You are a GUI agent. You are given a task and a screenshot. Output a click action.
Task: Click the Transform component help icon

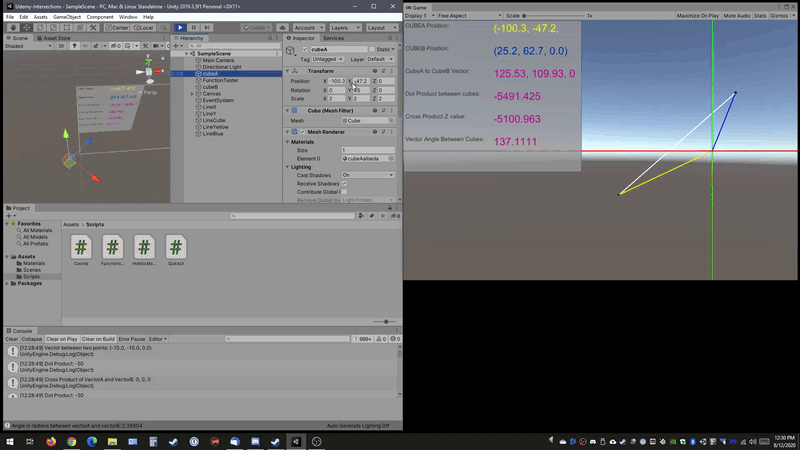(374, 71)
